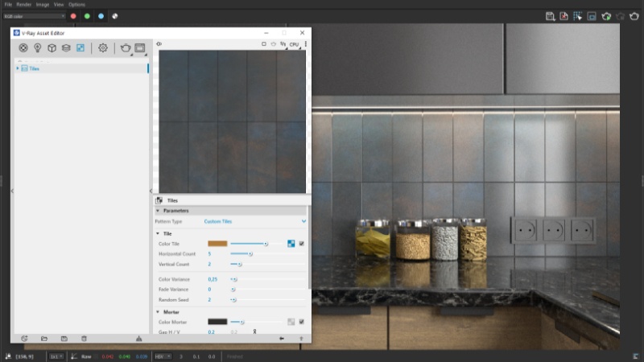Click the back arrow in properties panel

coord(281,339)
